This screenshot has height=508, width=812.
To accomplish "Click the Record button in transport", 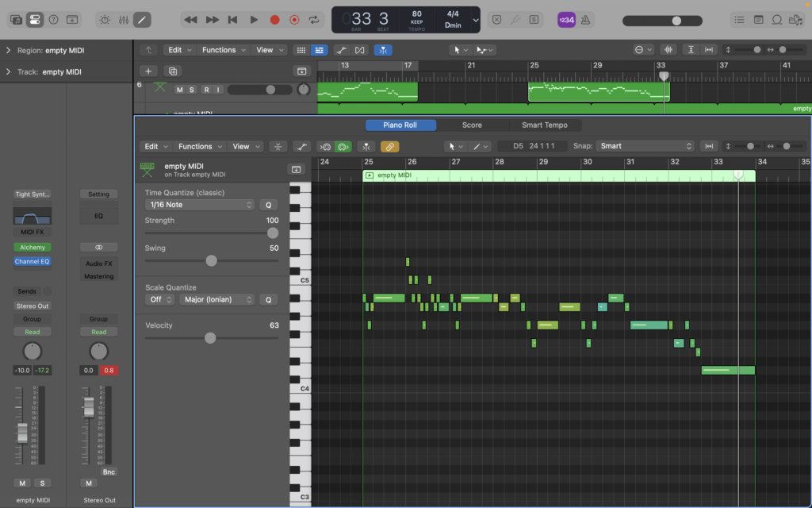I will 274,19.
